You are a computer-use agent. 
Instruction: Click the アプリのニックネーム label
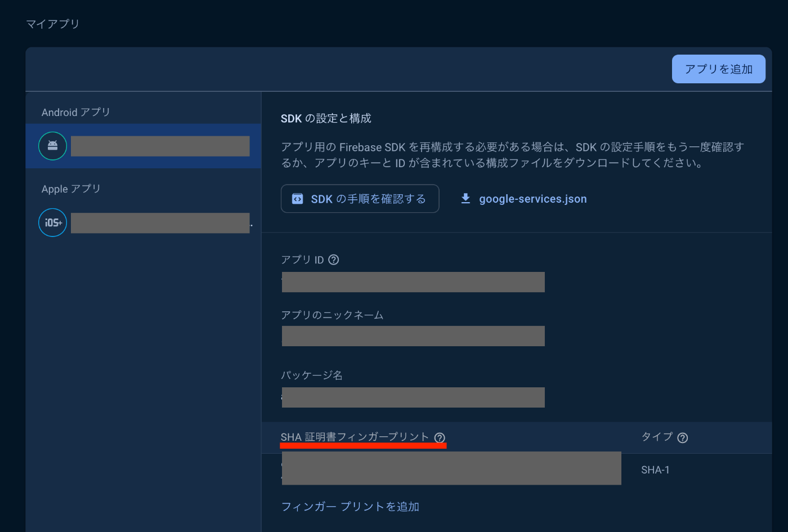pos(332,315)
